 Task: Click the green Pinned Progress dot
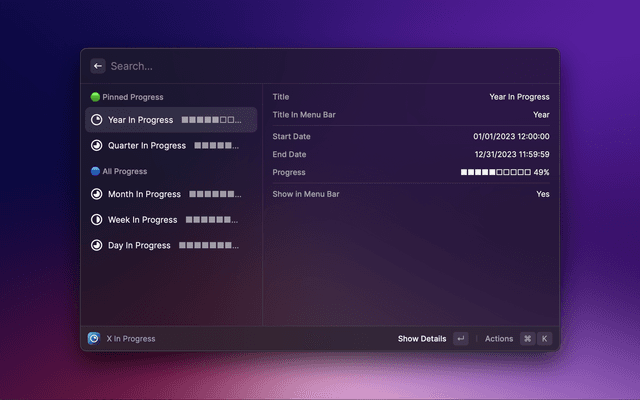coord(95,97)
